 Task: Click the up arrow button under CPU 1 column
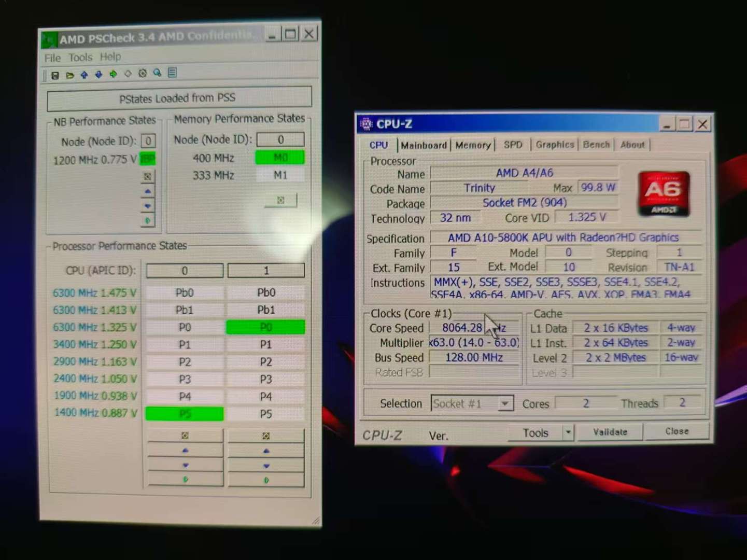pos(266,451)
